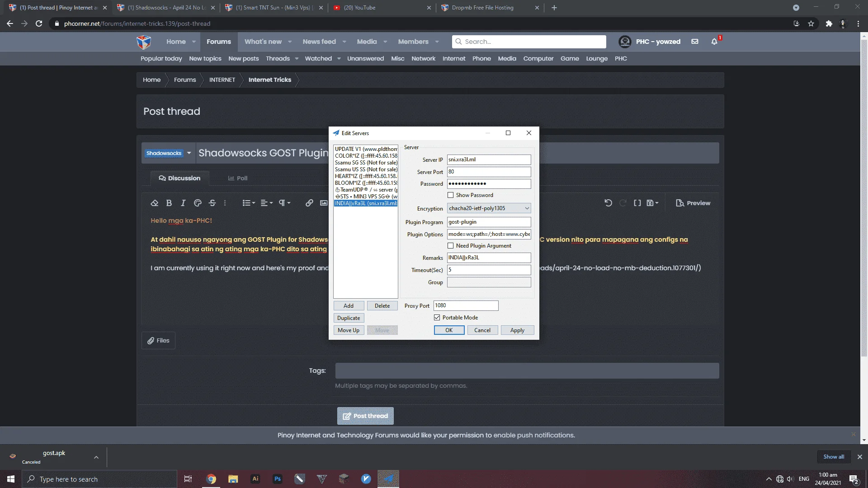The width and height of the screenshot is (868, 488).
Task: Click Apply in Edit Servers dialog
Action: (517, 330)
